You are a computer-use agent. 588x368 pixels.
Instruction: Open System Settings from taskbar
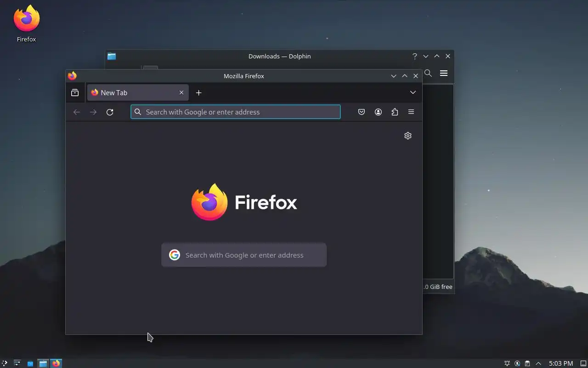tap(17, 363)
